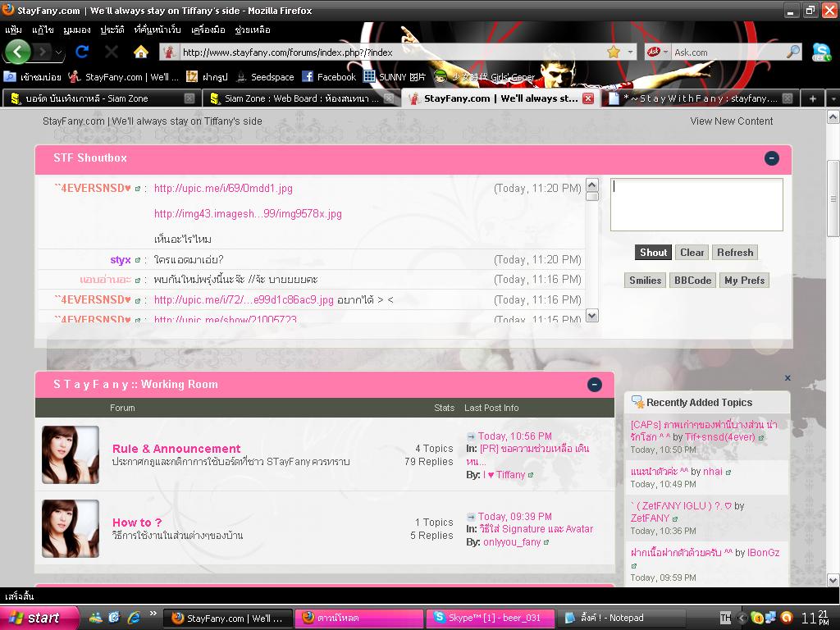The height and width of the screenshot is (630, 840).
Task: Reload the page with the Refresh icon
Action: [x=82, y=52]
